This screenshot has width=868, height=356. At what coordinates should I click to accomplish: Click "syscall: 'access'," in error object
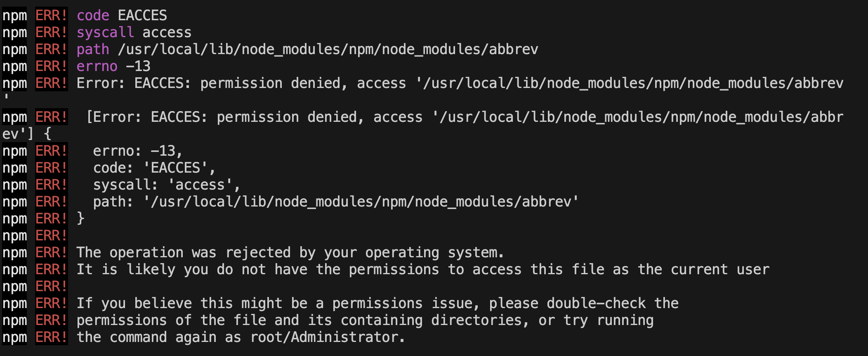click(x=167, y=185)
